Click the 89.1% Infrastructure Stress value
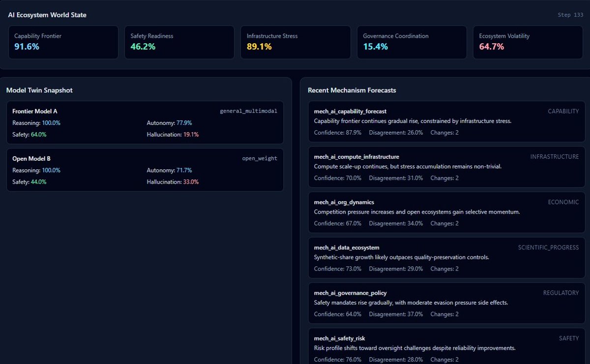 pos(259,47)
